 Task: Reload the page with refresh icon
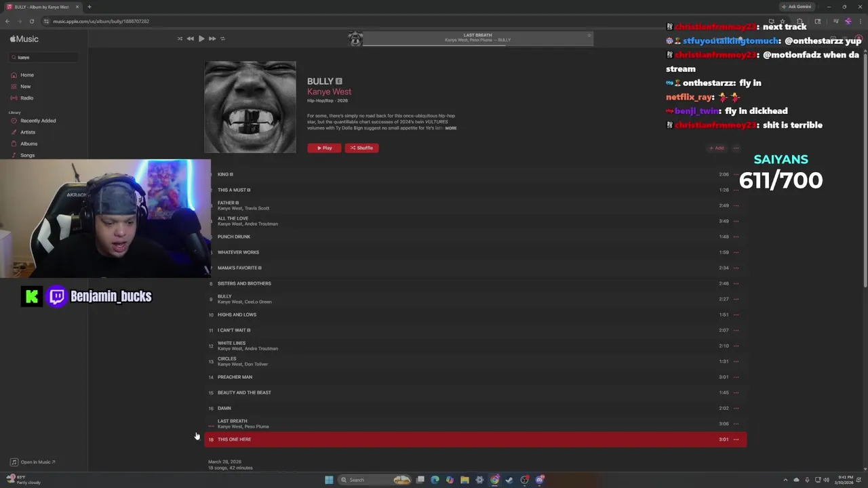(31, 21)
